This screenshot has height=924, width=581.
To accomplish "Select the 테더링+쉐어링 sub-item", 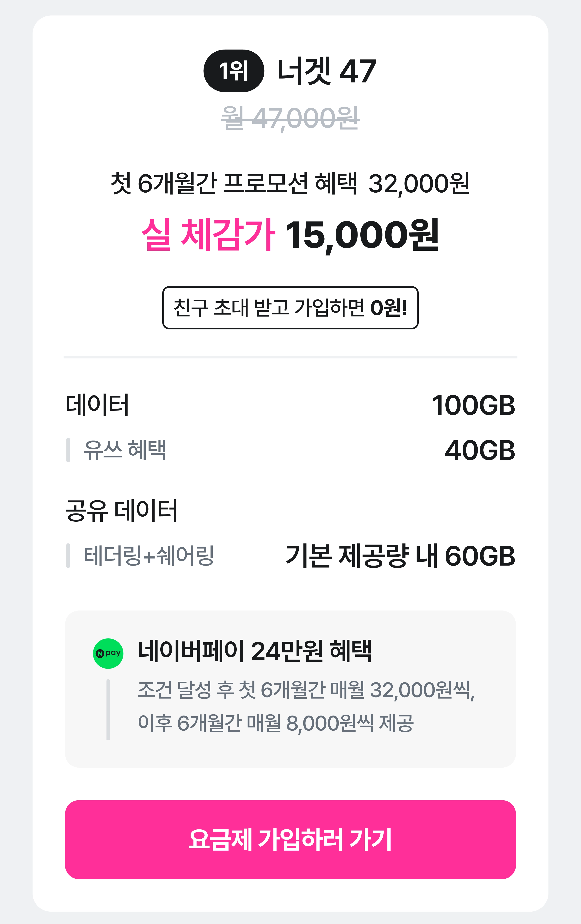I will coord(149,556).
